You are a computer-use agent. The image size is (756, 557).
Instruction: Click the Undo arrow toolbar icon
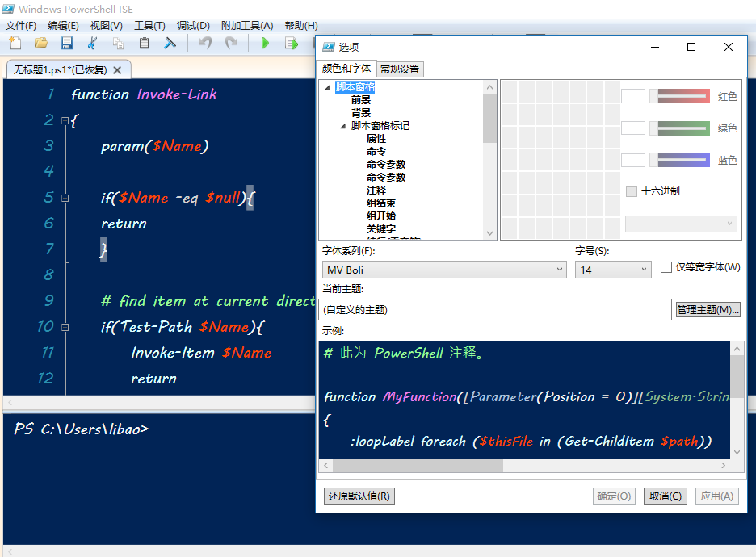coord(205,44)
